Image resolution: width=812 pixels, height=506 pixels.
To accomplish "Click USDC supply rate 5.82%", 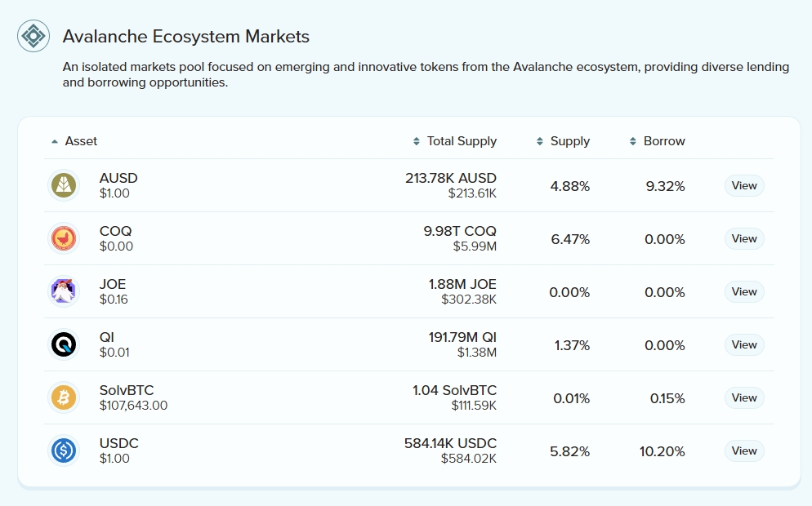I will coord(569,451).
